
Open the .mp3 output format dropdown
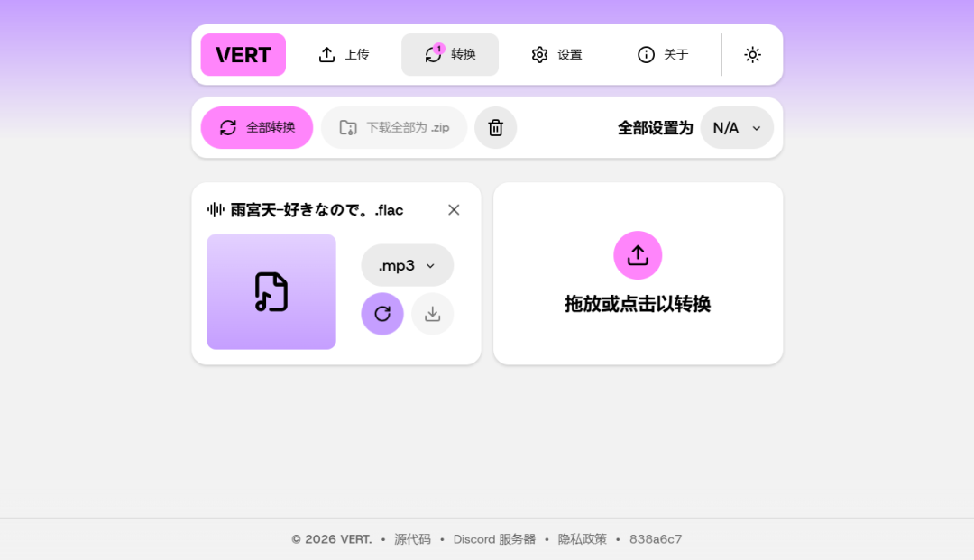[407, 265]
